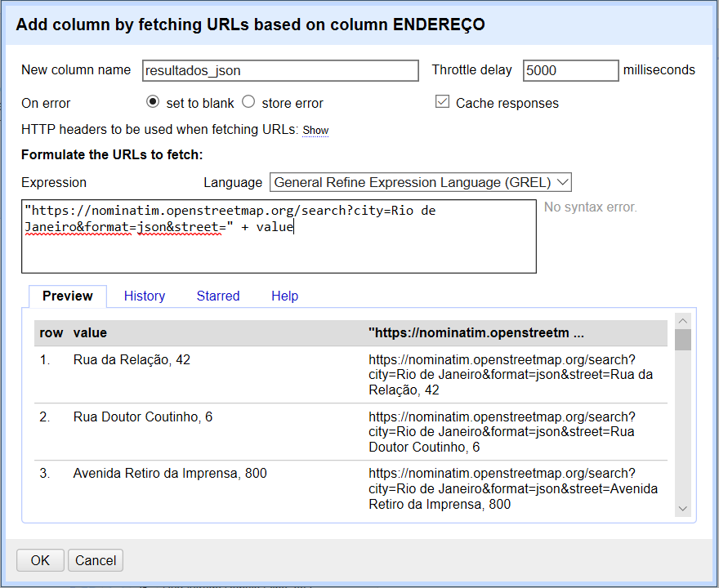
Task: Click the preview scrollbar up arrow
Action: pyautogui.click(x=683, y=320)
